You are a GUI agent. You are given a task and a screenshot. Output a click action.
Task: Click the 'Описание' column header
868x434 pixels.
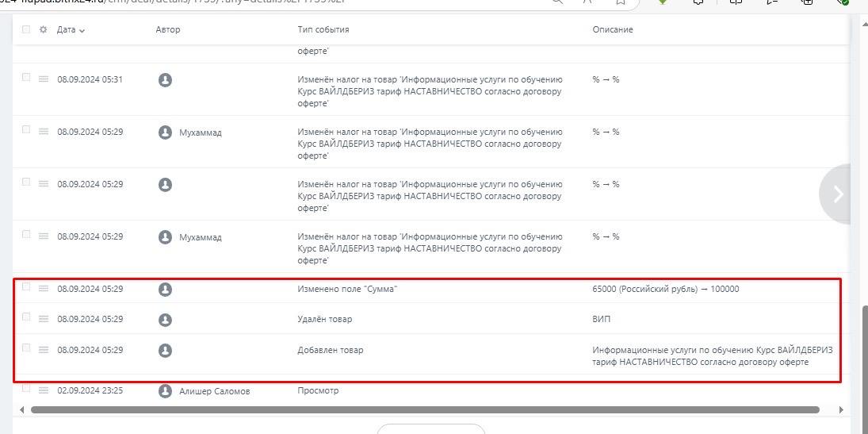pos(612,30)
